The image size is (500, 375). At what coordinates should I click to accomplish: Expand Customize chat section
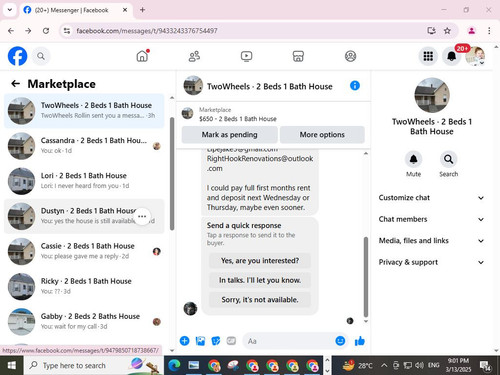[431, 198]
